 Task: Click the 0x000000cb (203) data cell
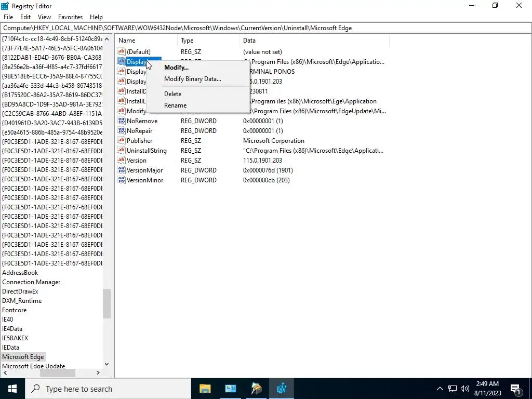click(x=267, y=180)
